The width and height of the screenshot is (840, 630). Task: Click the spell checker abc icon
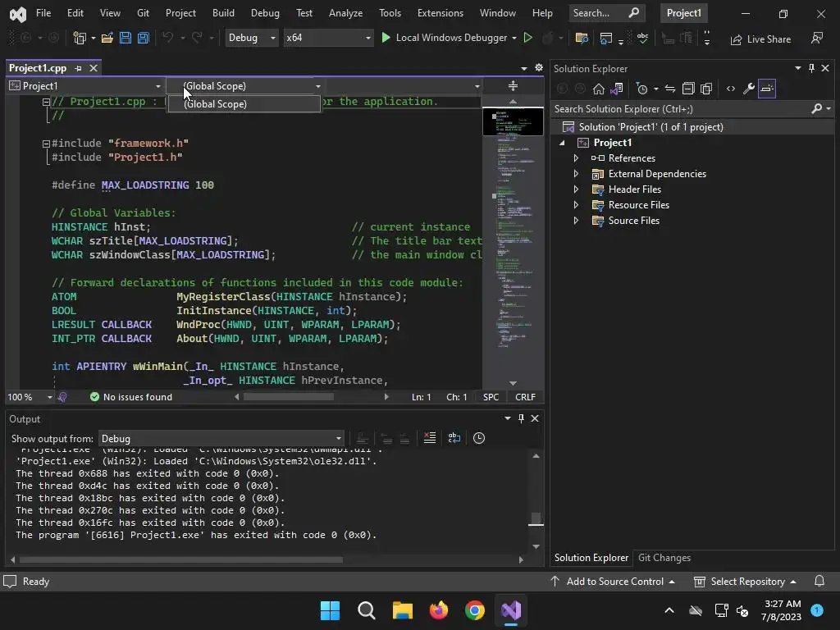(642, 38)
